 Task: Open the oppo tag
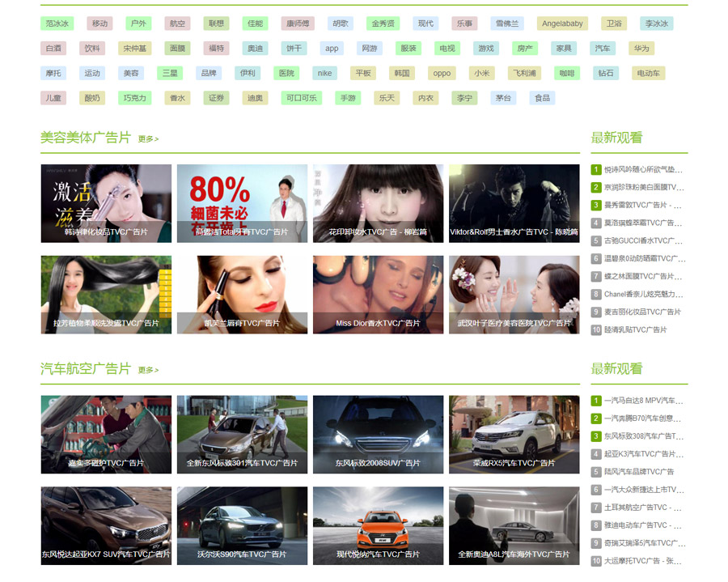pos(442,73)
